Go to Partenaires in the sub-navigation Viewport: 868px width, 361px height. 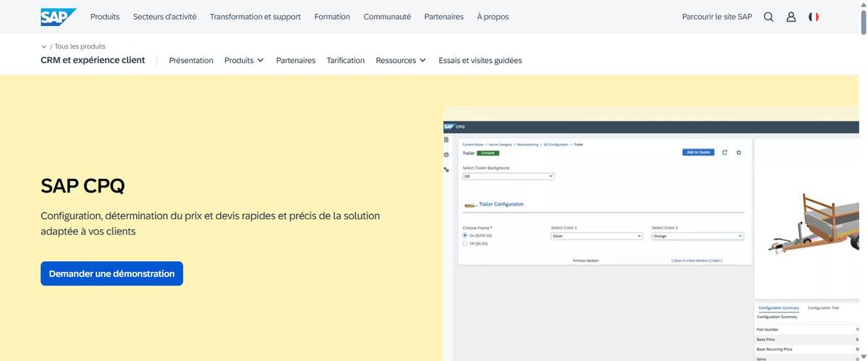point(296,61)
